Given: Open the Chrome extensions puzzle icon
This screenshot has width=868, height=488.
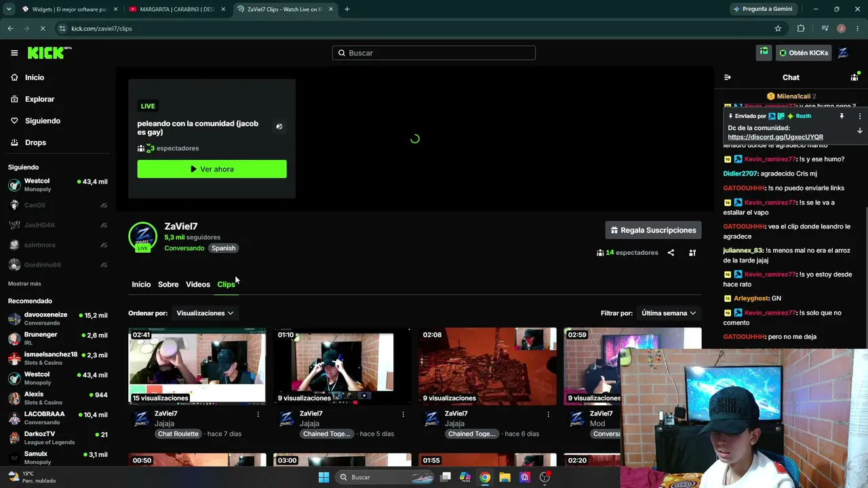Looking at the screenshot, I should coord(801,28).
